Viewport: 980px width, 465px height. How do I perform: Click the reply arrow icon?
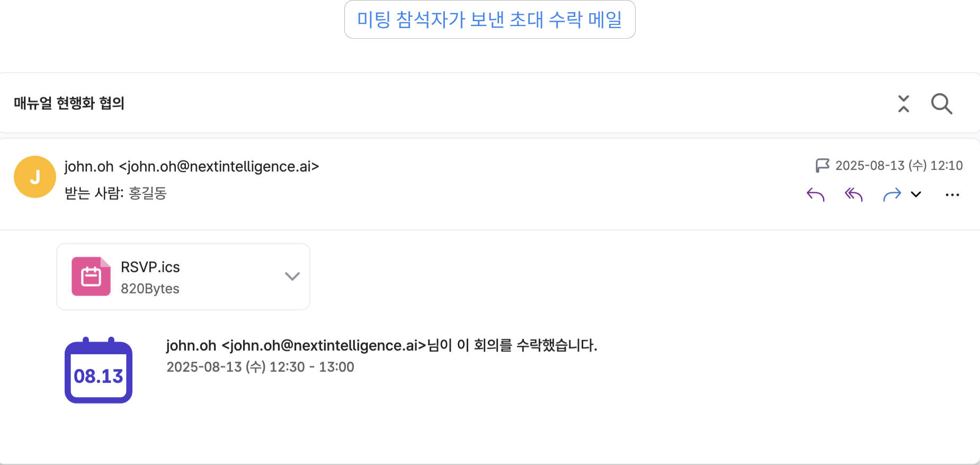(816, 194)
